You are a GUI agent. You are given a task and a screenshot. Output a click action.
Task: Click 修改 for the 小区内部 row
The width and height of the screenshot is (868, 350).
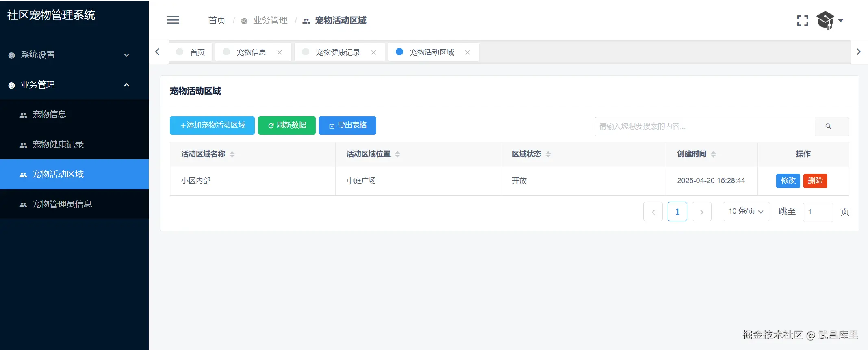(788, 181)
